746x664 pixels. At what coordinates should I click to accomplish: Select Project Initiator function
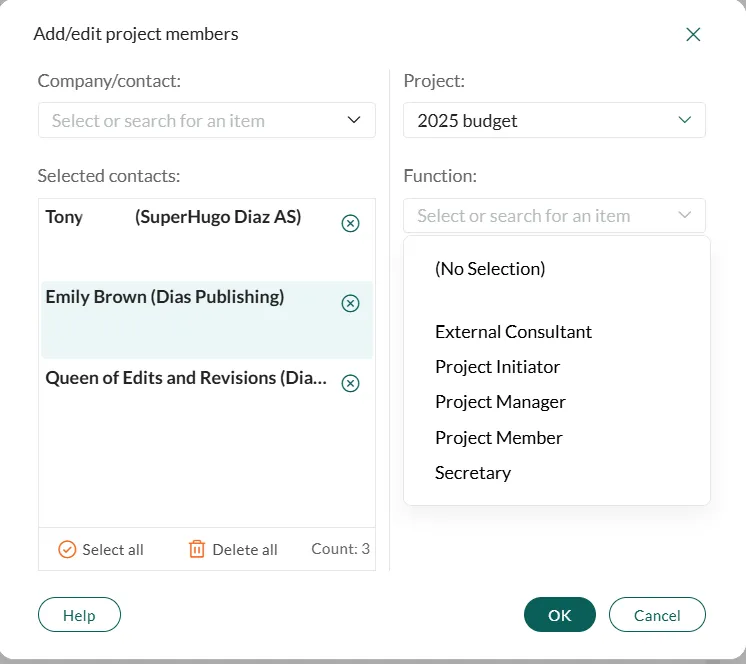click(x=497, y=367)
